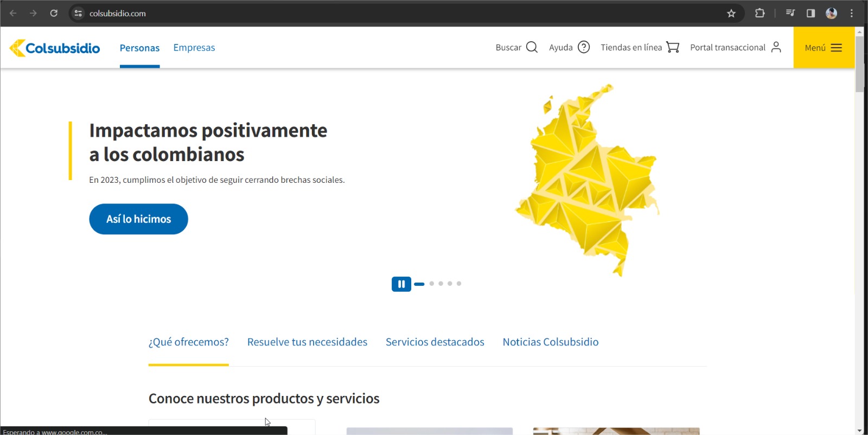View site information icon in address bar
This screenshot has height=435, width=868.
tap(78, 14)
